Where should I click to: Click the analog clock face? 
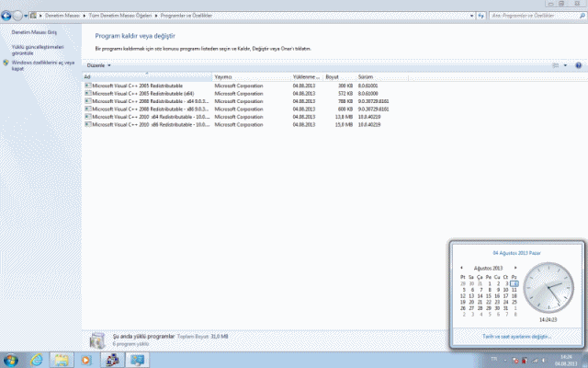click(x=548, y=288)
